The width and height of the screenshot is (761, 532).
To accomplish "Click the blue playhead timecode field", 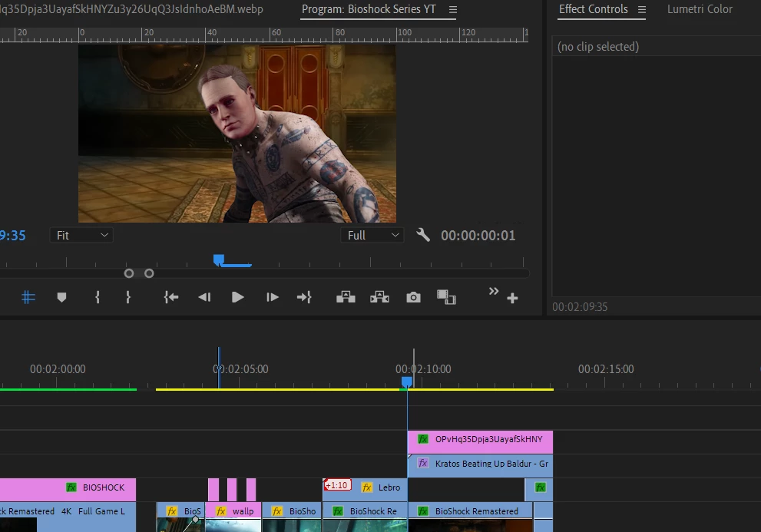I will (x=12, y=236).
